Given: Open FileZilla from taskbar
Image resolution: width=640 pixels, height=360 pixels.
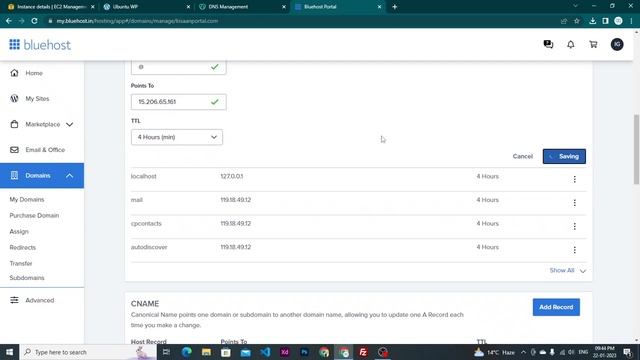Looking at the screenshot, I should click(363, 352).
